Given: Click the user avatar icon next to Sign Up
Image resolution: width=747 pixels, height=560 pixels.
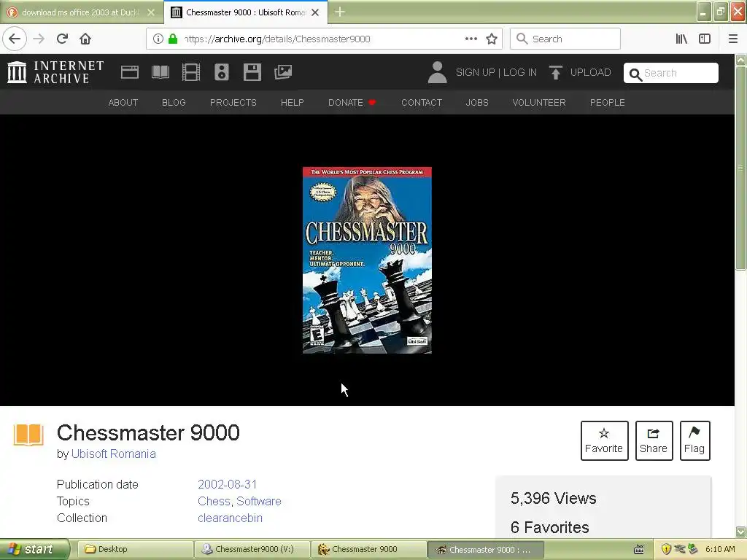Looking at the screenshot, I should [x=438, y=72].
